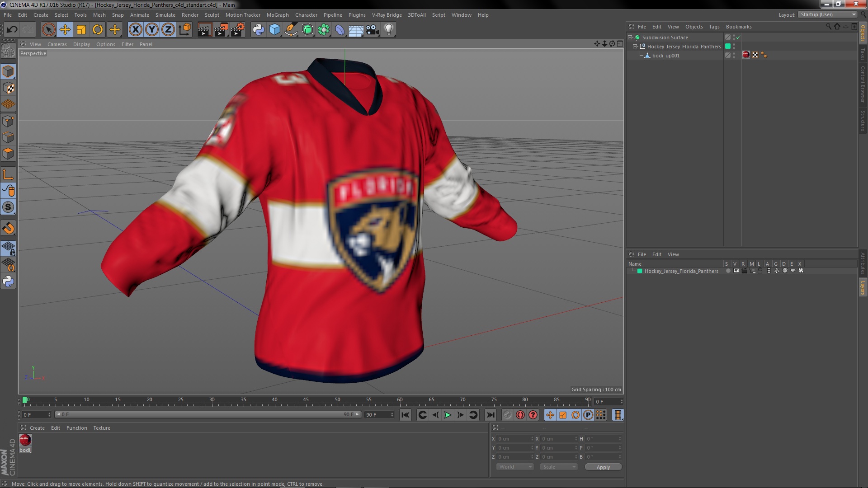Screen dimensions: 868x488
Task: Toggle snap S icon in sidebar
Action: pyautogui.click(x=8, y=207)
